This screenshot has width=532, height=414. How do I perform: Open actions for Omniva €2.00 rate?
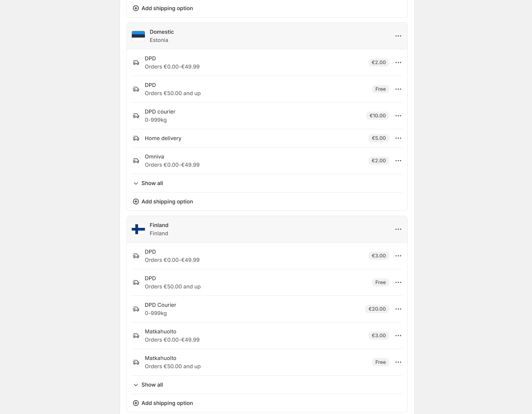(398, 161)
